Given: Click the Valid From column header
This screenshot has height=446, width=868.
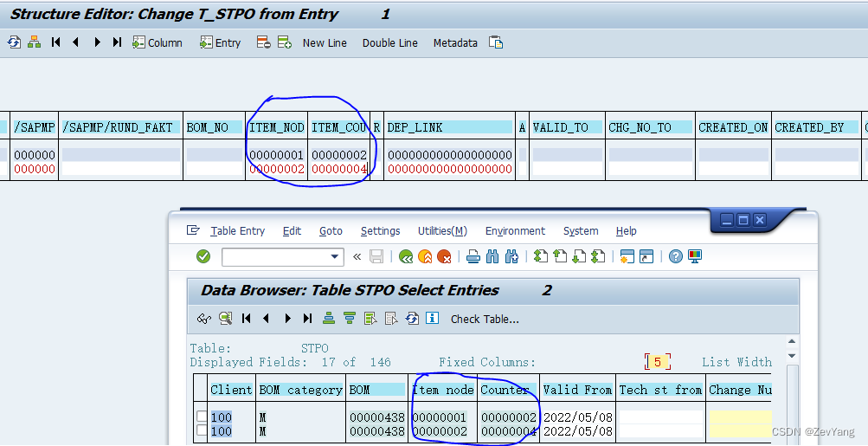Looking at the screenshot, I should (x=577, y=390).
